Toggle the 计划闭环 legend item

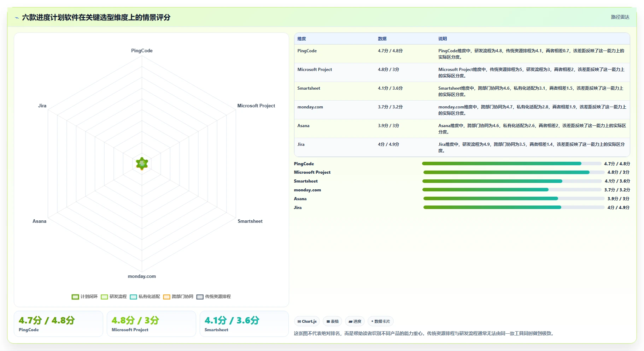coord(84,297)
